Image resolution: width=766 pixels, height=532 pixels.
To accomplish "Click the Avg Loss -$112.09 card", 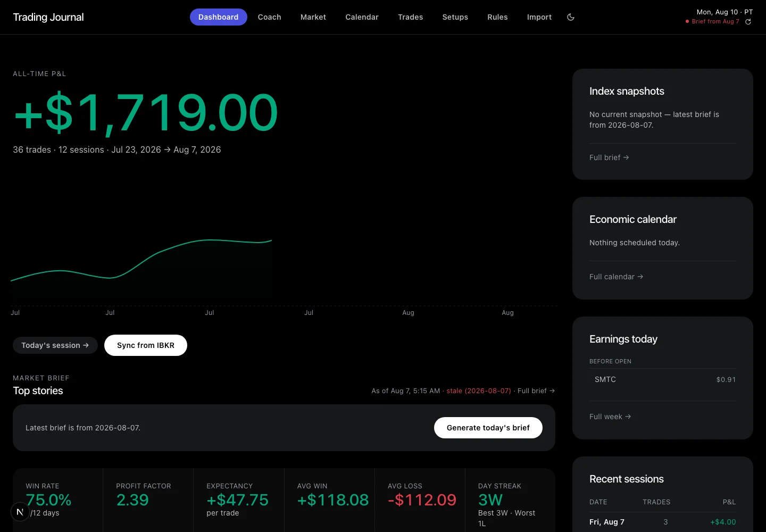I will (x=420, y=500).
